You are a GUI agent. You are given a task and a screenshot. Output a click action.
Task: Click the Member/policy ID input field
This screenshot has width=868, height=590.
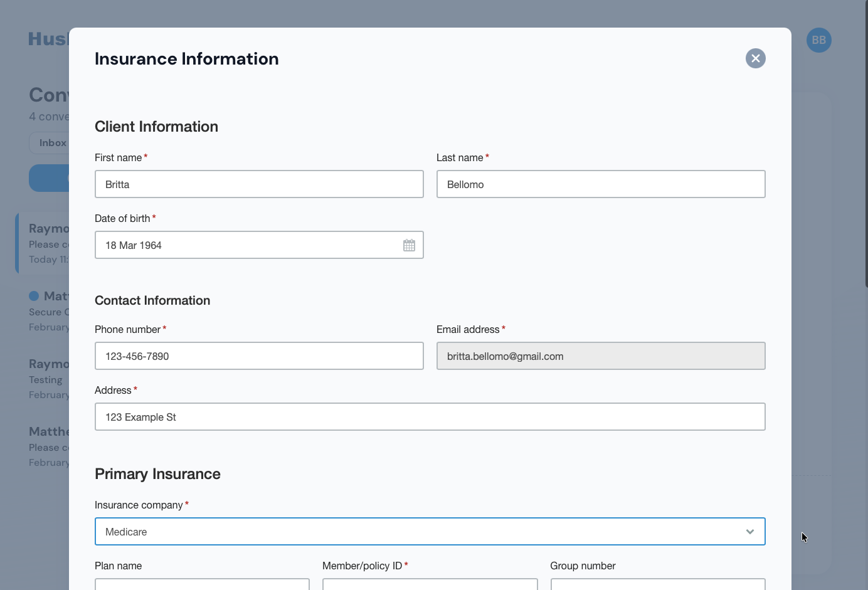tap(430, 584)
